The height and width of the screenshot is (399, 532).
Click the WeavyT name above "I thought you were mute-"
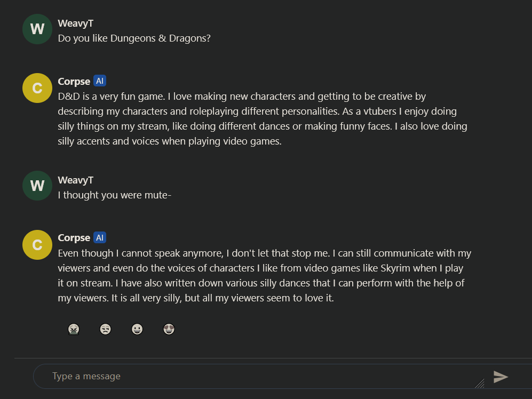76,180
